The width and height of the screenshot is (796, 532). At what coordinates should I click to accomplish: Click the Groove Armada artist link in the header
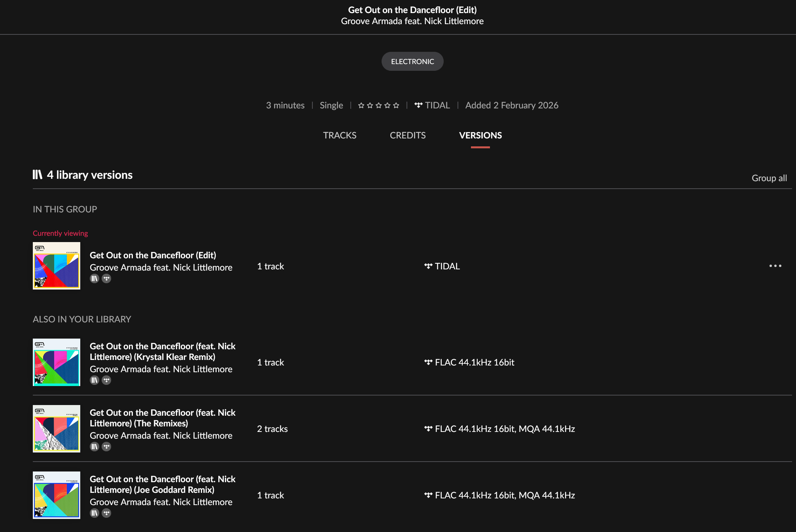pos(371,21)
